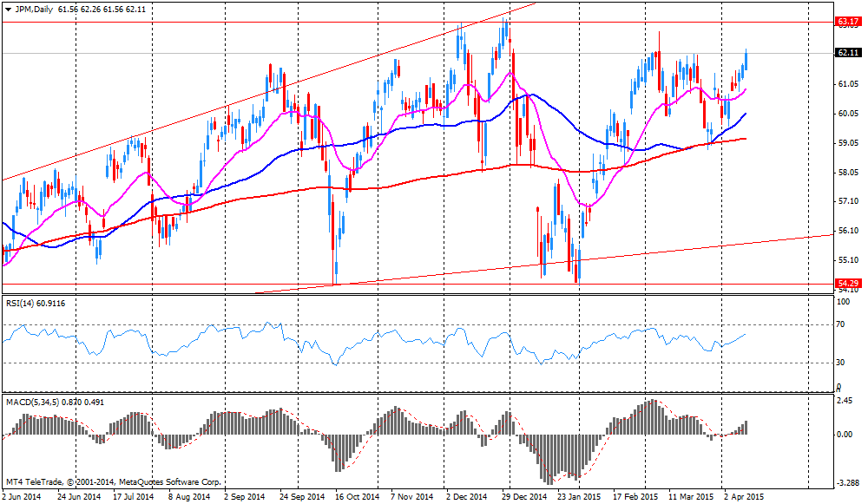Screen dimensions: 868x504
Task: Click the 17 Jul 2014 date label
Action: tap(134, 497)
